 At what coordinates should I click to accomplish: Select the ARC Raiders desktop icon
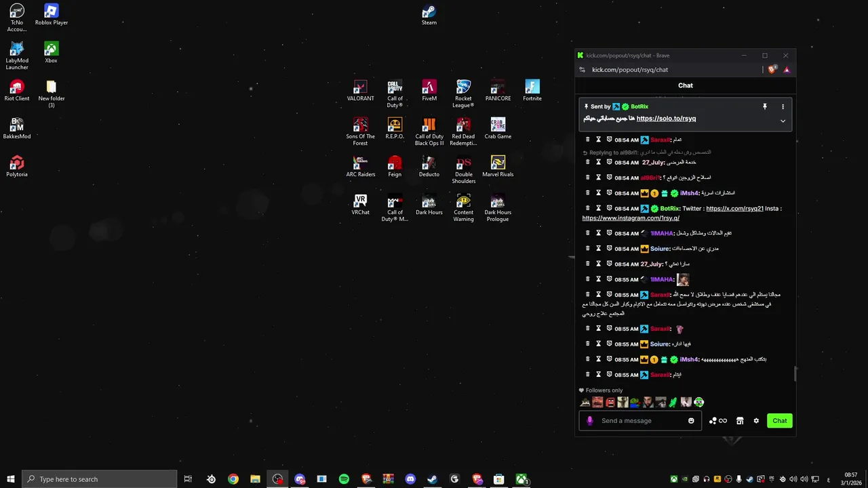(360, 167)
